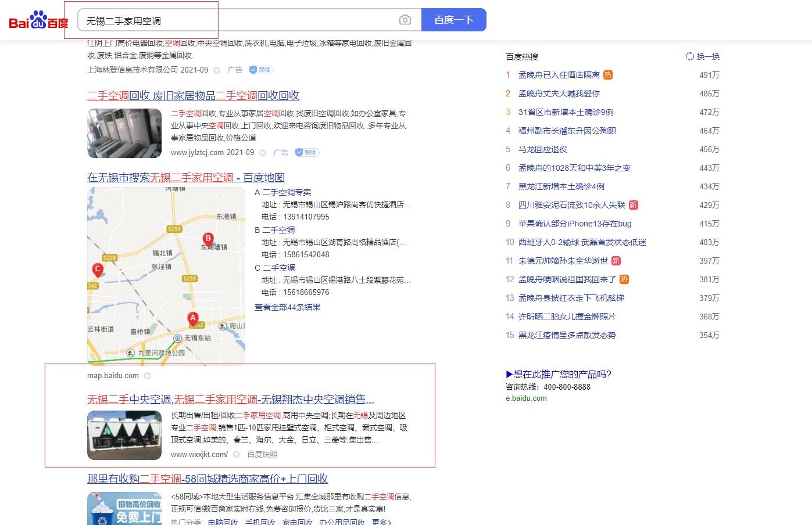
Task: Click 热 badge beside 孟晚舟已入住酒店隔离
Action: pyautogui.click(x=607, y=75)
